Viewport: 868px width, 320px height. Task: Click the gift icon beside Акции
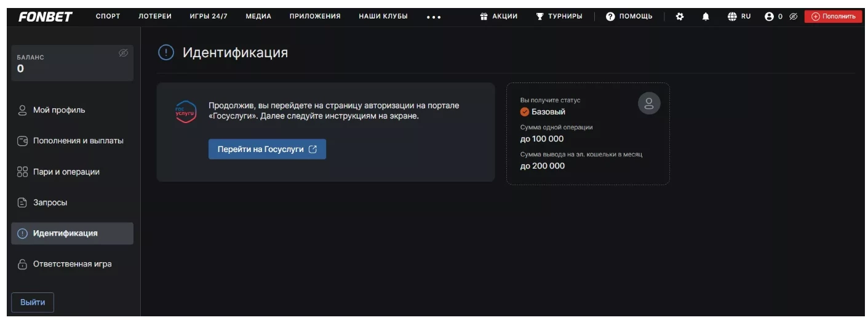[484, 17]
